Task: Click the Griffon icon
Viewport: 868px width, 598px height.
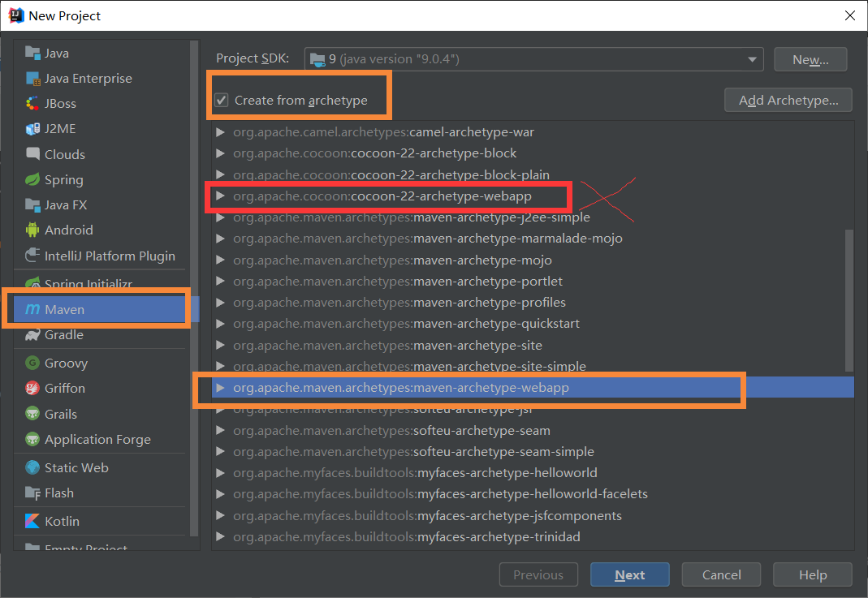Action: [x=32, y=389]
